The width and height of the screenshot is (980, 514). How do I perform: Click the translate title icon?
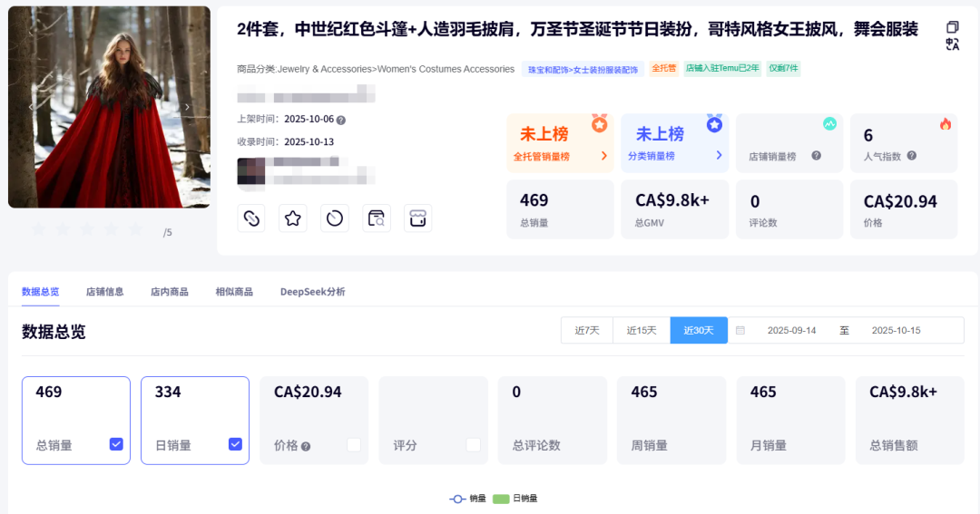(952, 44)
